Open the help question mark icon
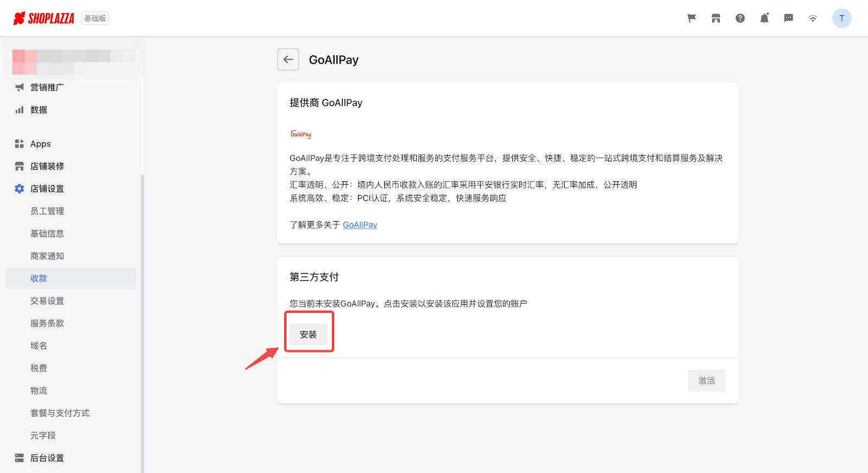The width and height of the screenshot is (868, 473). 740,18
